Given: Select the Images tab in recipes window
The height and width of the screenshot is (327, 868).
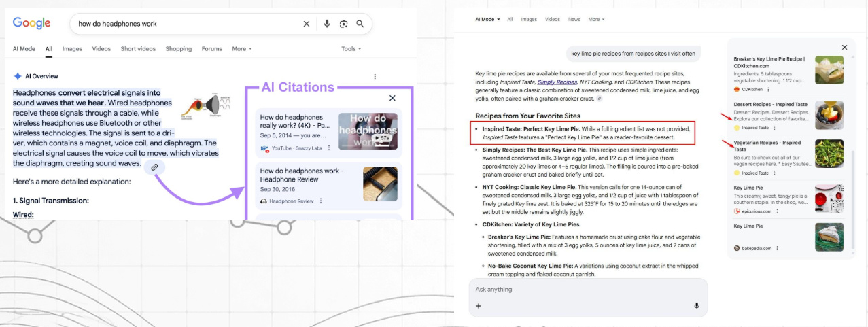Looking at the screenshot, I should pos(529,19).
